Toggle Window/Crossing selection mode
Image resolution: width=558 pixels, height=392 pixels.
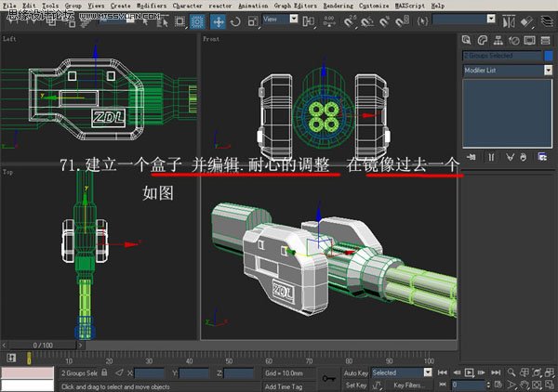tap(197, 21)
